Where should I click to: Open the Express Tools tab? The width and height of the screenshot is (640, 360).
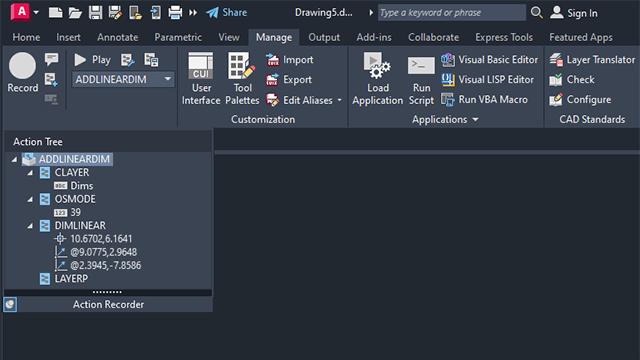pos(504,37)
